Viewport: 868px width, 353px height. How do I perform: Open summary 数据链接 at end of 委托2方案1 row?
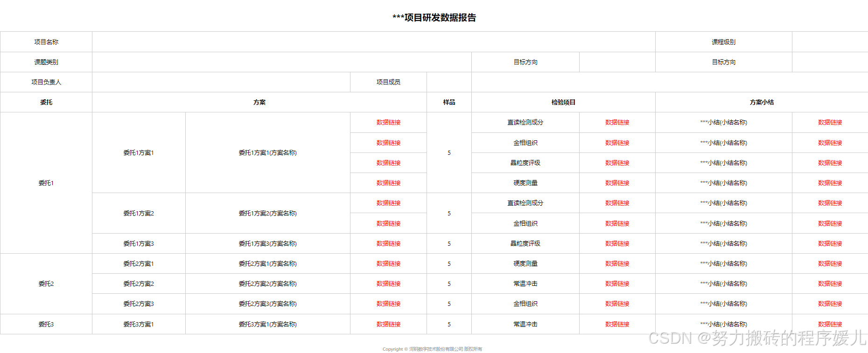coord(830,263)
